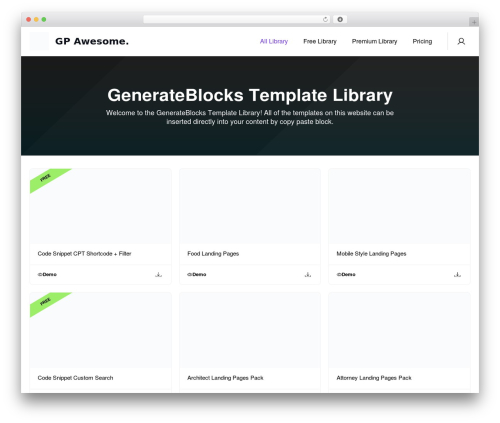Screen dimensions: 500x423
Task: Open the Attorney Landing Pages Pack title
Action: [x=374, y=378]
